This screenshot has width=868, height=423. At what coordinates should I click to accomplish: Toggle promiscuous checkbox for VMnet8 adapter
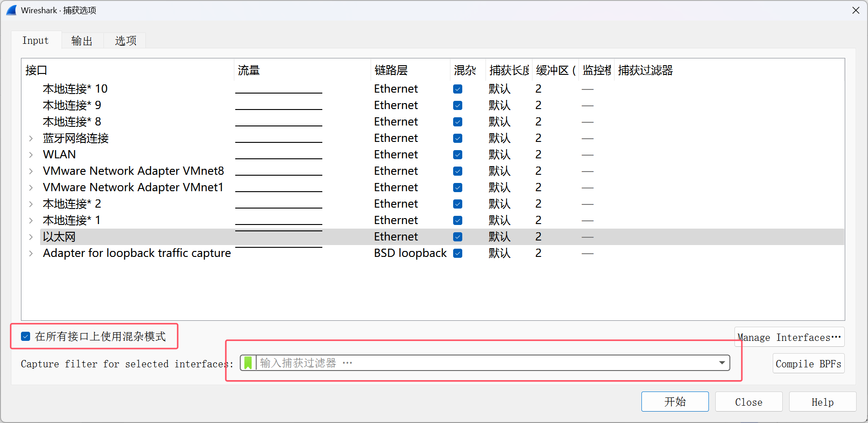click(458, 171)
